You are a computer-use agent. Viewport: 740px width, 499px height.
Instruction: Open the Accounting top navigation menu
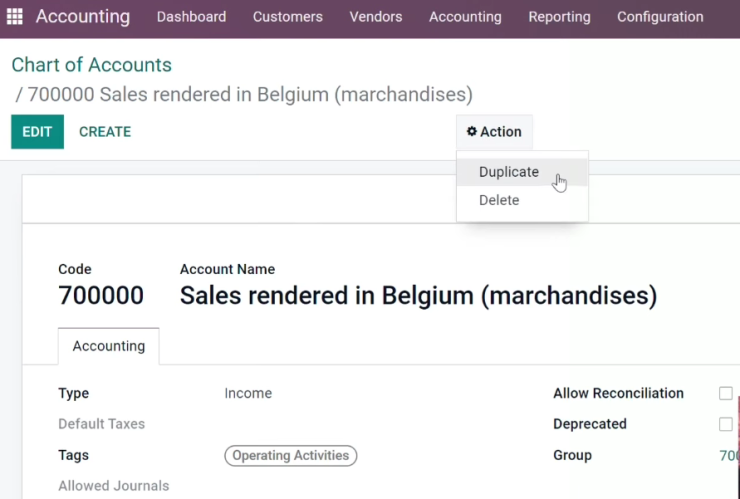click(465, 17)
